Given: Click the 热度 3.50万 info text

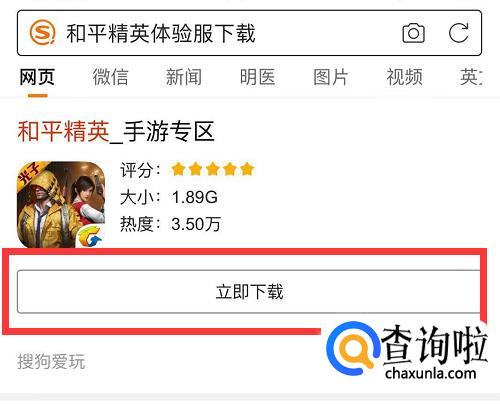Looking at the screenshot, I should click(170, 224).
